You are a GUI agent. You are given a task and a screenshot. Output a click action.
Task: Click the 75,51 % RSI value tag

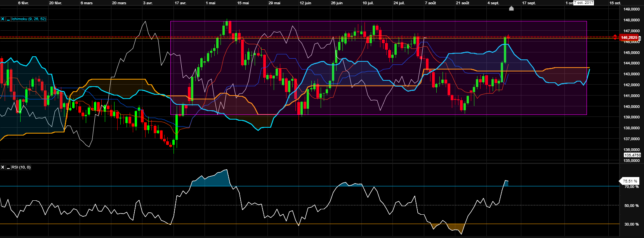[x=630, y=181]
